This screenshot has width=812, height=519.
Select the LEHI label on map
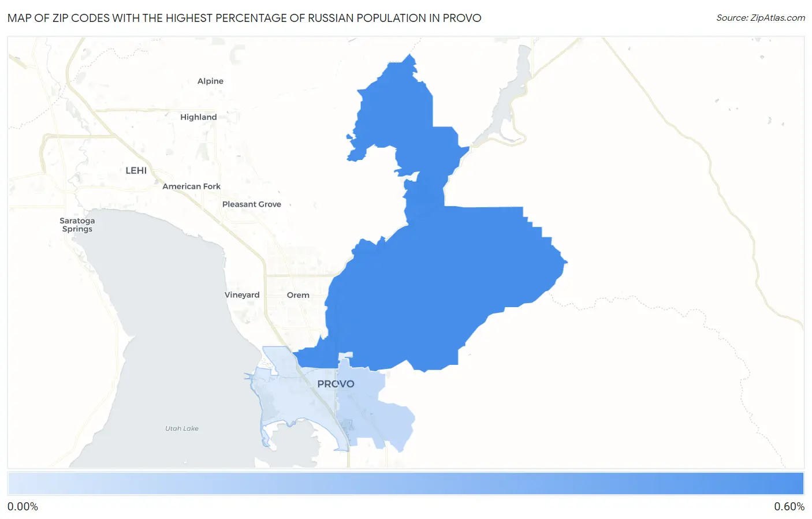tap(136, 171)
